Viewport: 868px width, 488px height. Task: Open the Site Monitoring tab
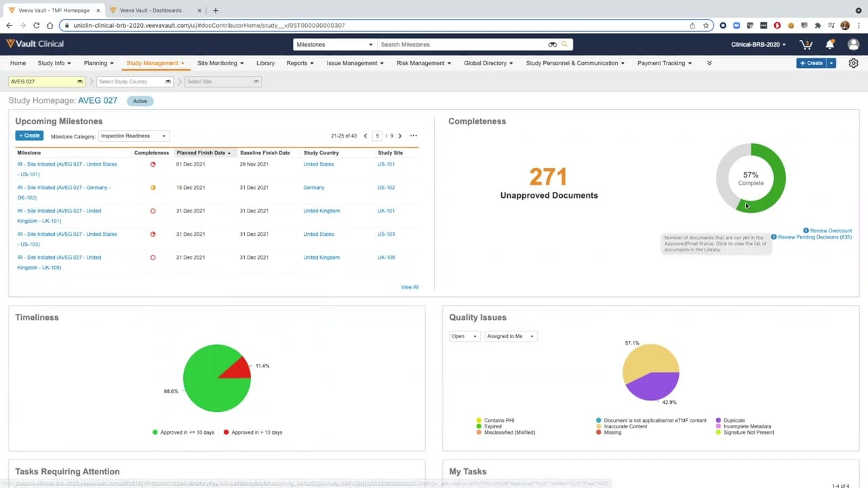(220, 63)
